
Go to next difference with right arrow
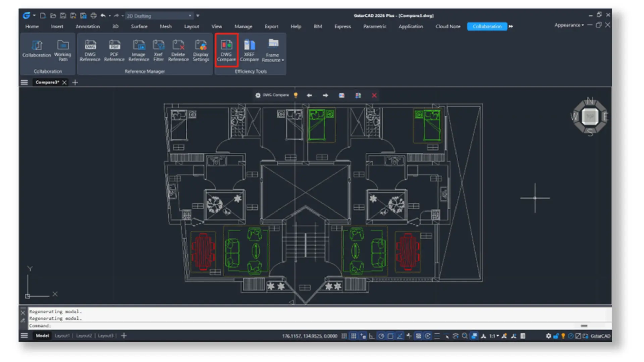[325, 95]
